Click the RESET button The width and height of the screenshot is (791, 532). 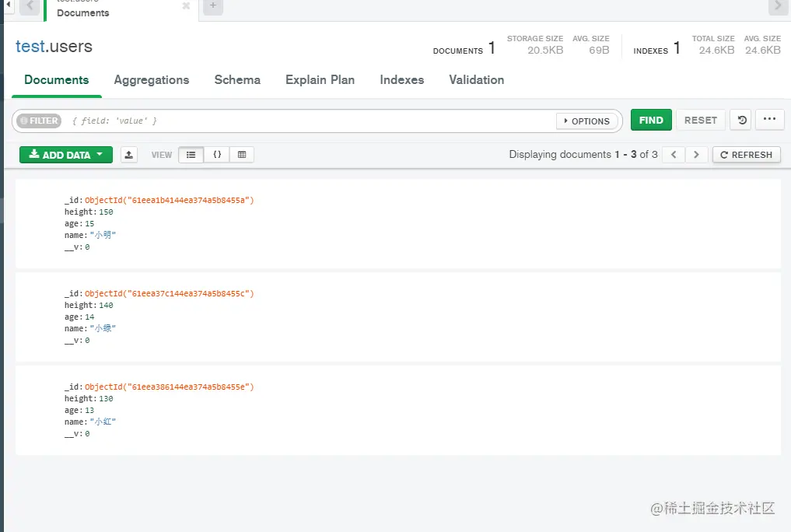[x=701, y=120]
